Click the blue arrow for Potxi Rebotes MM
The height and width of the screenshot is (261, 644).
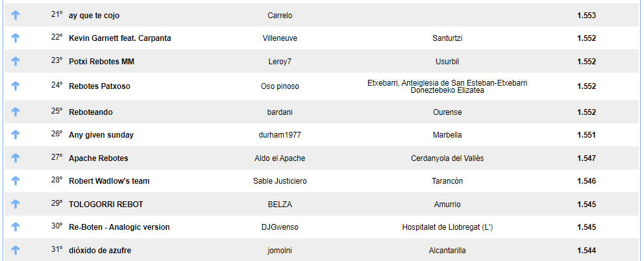tap(16, 61)
